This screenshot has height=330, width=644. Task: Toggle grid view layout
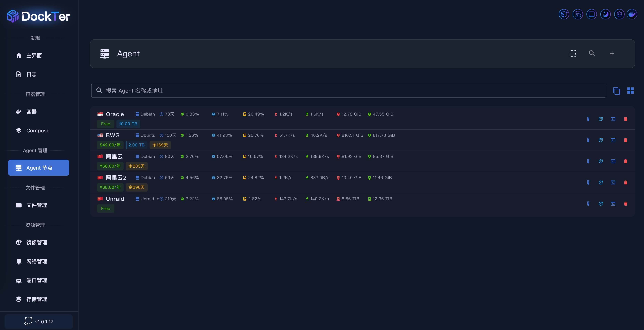(630, 91)
